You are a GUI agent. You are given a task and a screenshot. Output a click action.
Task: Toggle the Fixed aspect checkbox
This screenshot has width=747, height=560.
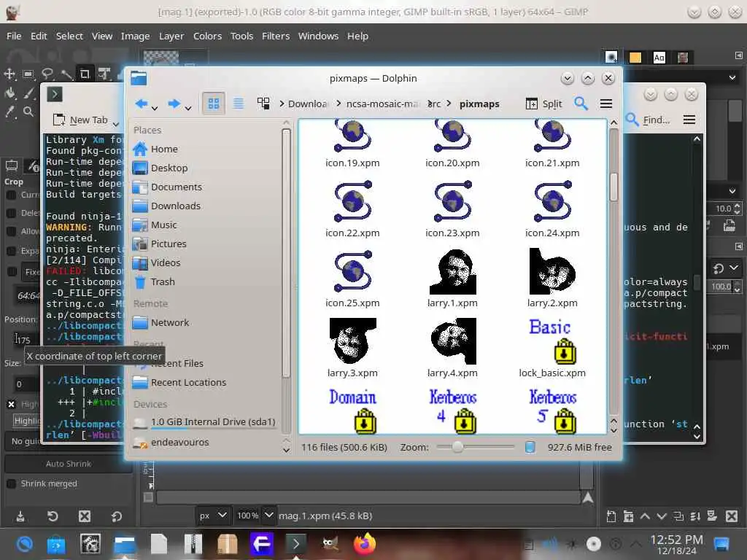[12, 271]
